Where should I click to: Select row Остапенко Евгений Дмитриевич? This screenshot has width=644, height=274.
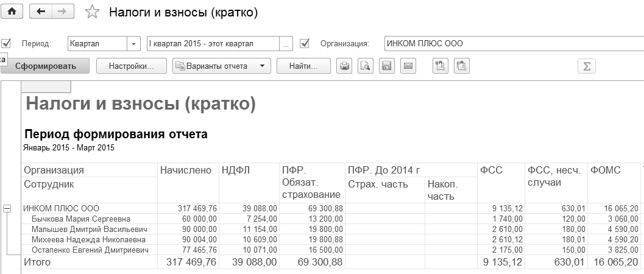pos(90,250)
